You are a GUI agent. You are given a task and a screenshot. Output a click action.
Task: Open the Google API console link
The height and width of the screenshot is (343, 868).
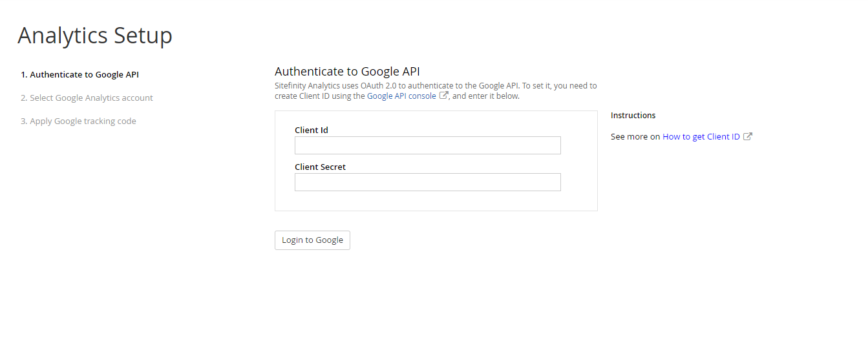coord(401,96)
